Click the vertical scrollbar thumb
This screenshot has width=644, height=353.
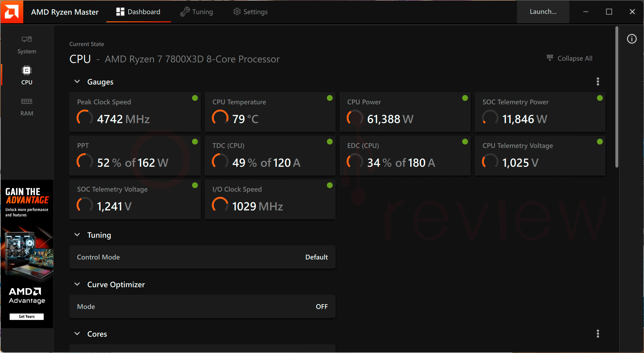click(617, 97)
